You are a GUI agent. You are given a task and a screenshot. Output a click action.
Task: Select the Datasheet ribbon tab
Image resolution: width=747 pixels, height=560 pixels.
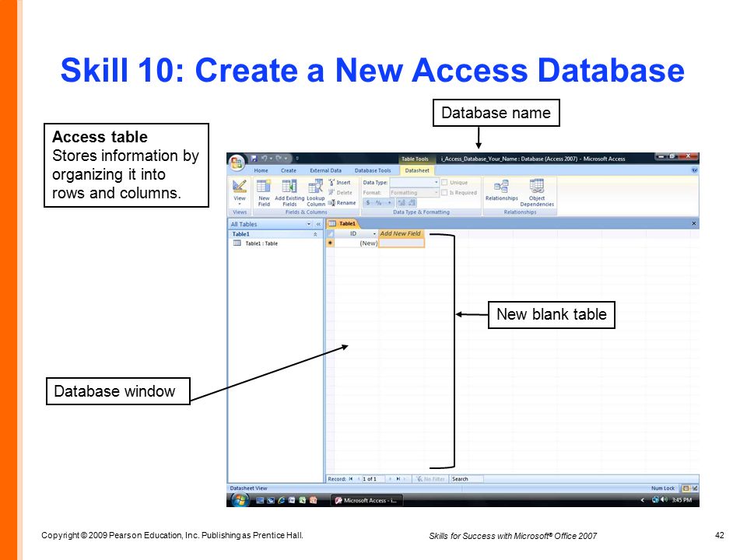[x=417, y=170]
